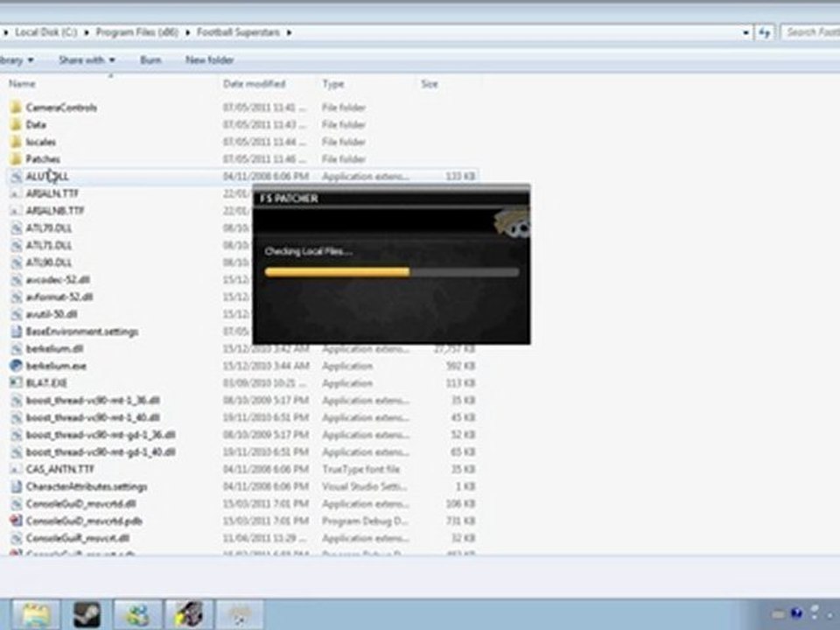Select the BaseEnvironment.settings file icon
Image resolution: width=840 pixels, height=630 pixels.
tap(16, 332)
